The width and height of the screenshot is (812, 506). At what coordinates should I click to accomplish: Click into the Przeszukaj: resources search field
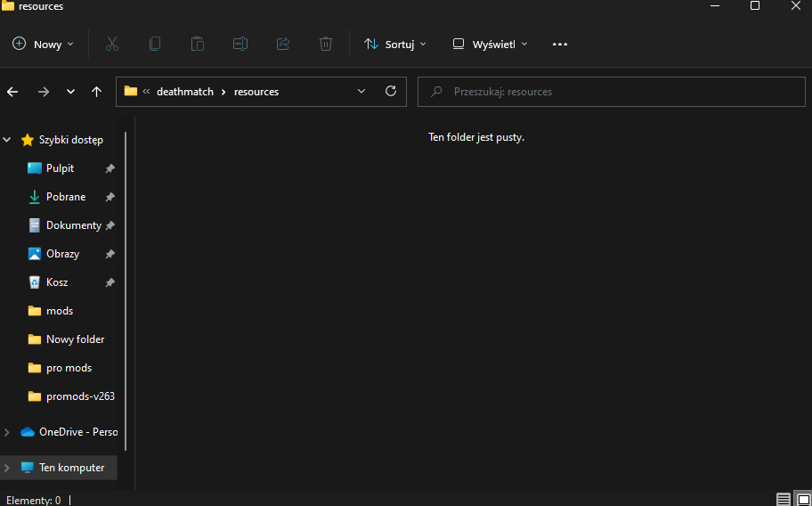coord(611,92)
